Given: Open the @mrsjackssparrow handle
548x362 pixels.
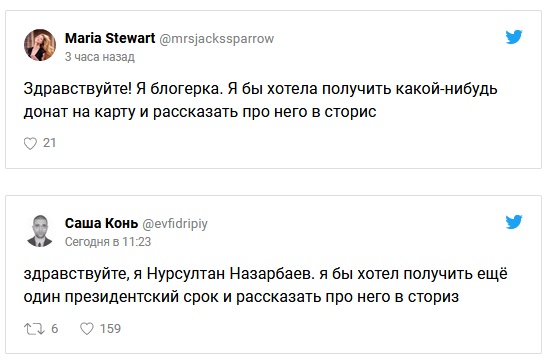Looking at the screenshot, I should pyautogui.click(x=217, y=39).
